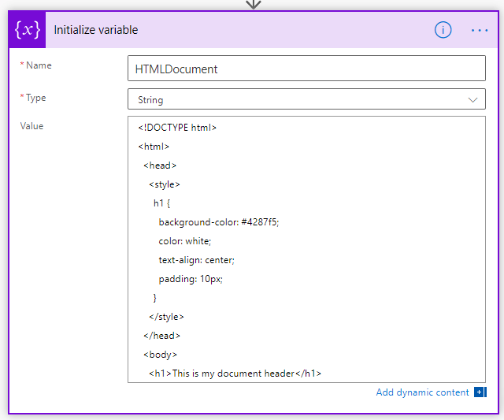Click the opening <html> tag line
504x420 pixels.
[154, 147]
